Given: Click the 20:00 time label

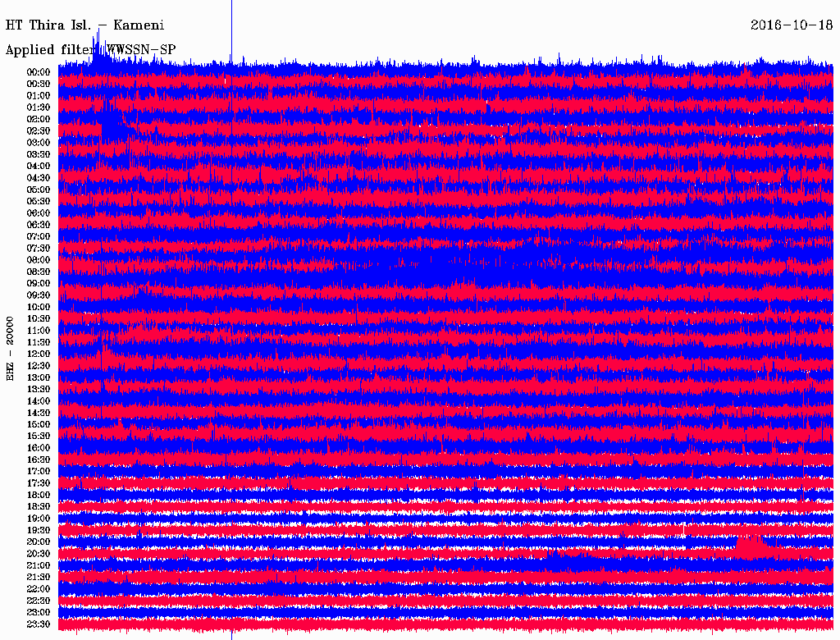Looking at the screenshot, I should point(39,542).
